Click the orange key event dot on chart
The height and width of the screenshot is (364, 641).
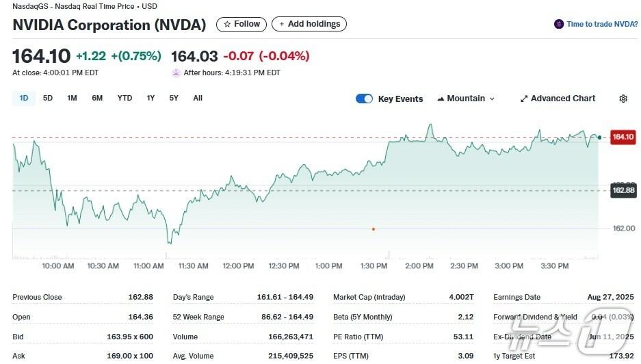[374, 229]
